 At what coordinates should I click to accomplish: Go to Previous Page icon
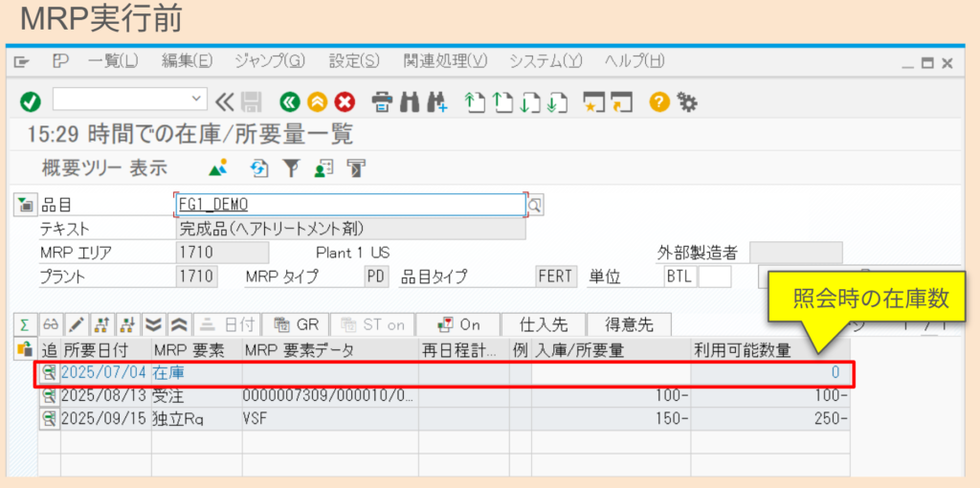point(503,101)
